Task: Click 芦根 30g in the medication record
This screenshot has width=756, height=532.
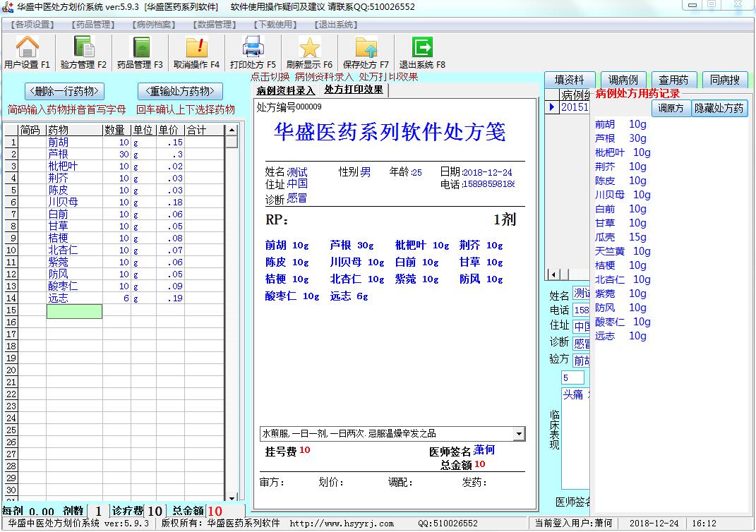Action: [620, 138]
